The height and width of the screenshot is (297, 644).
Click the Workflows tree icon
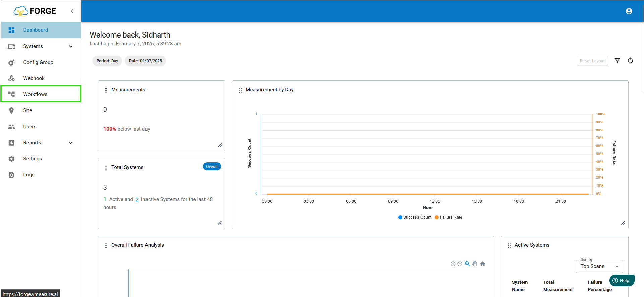(x=11, y=94)
